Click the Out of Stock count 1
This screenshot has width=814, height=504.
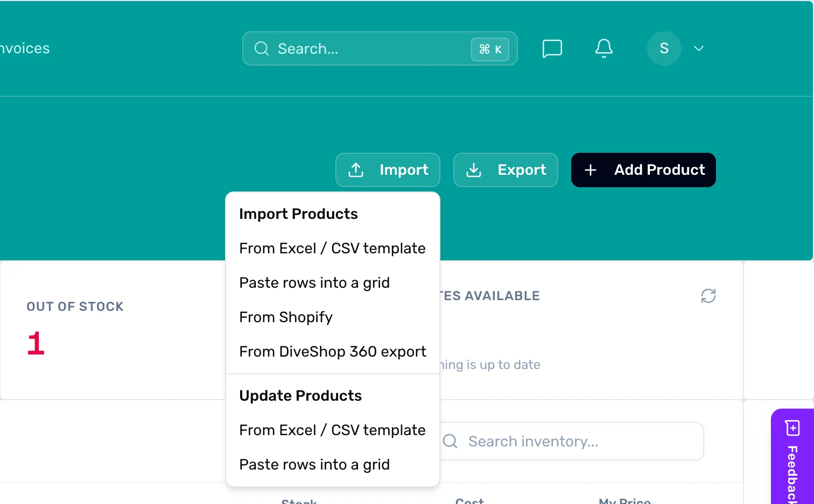pos(36,343)
